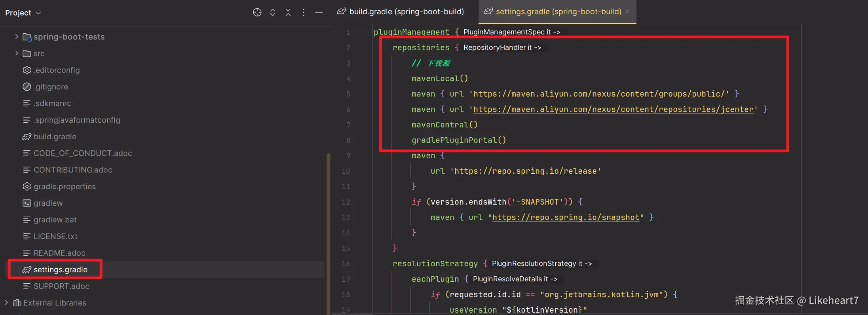Click the repo.spring.io/release URL
This screenshot has width=868, height=315.
pyautogui.click(x=525, y=171)
